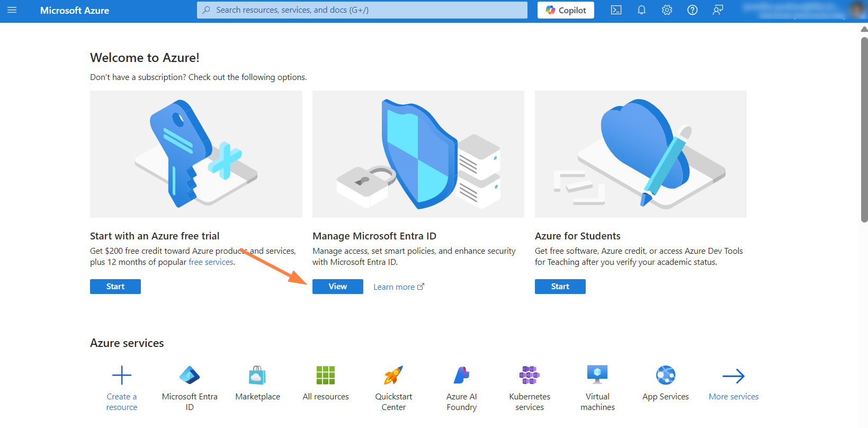
Task: Start the Azure free trial
Action: [115, 287]
